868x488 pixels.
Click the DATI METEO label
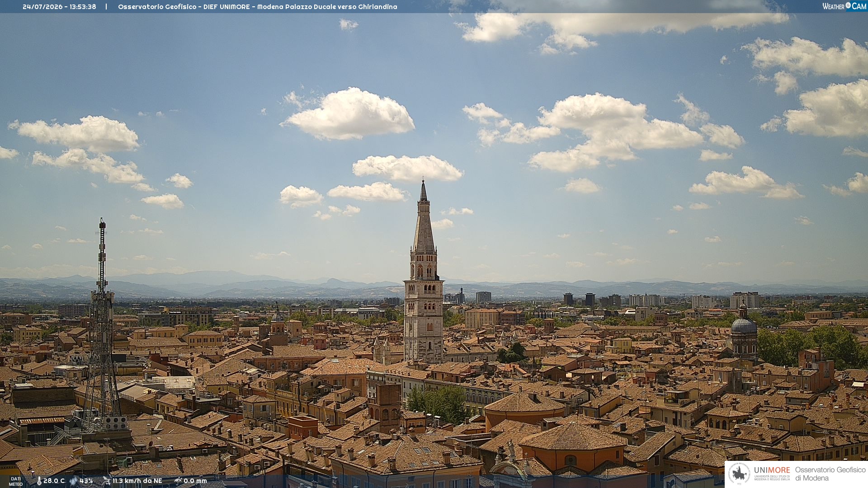pyautogui.click(x=16, y=482)
